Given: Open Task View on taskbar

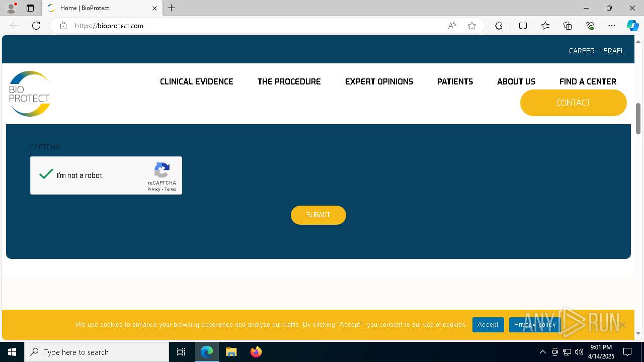Looking at the screenshot, I should tap(181, 352).
